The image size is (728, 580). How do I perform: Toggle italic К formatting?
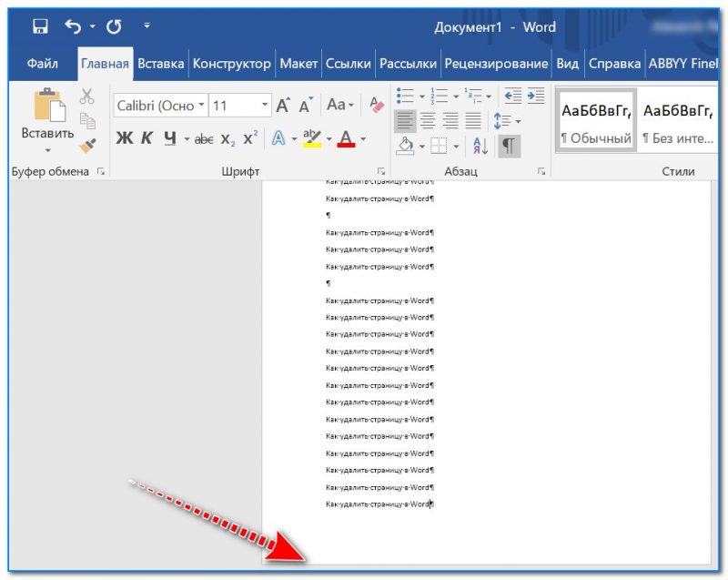[147, 137]
